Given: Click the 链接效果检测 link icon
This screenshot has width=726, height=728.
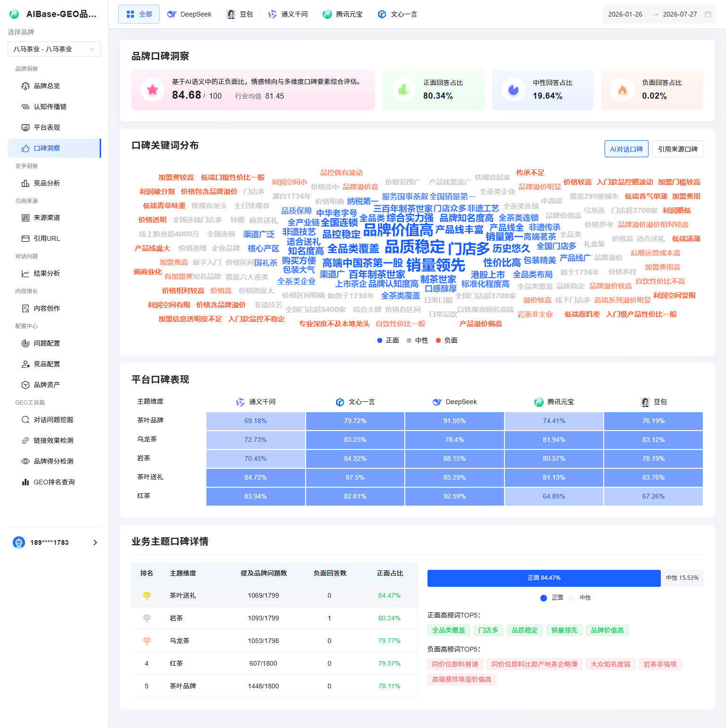Looking at the screenshot, I should pyautogui.click(x=26, y=440).
